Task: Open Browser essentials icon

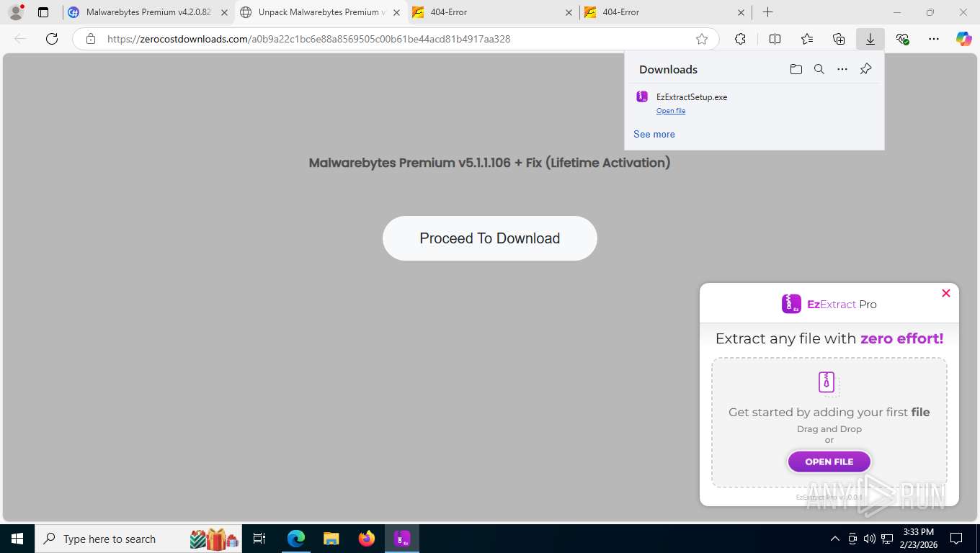Action: [902, 39]
